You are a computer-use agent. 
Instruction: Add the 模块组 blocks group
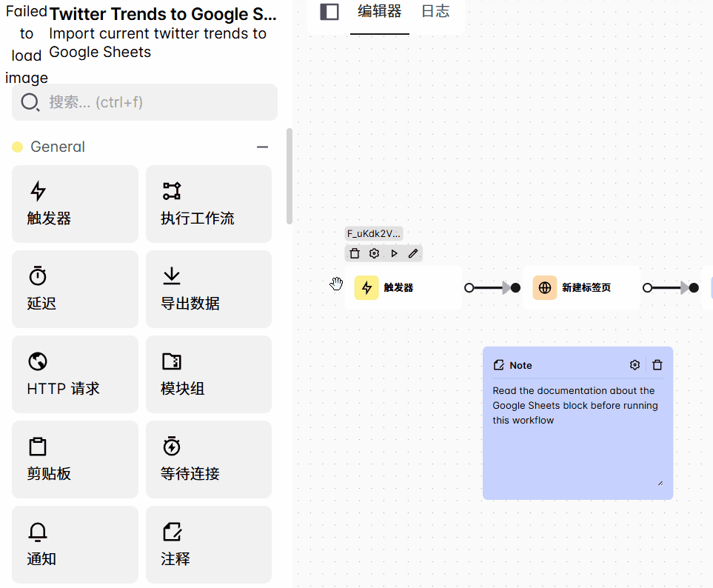pyautogui.click(x=209, y=374)
